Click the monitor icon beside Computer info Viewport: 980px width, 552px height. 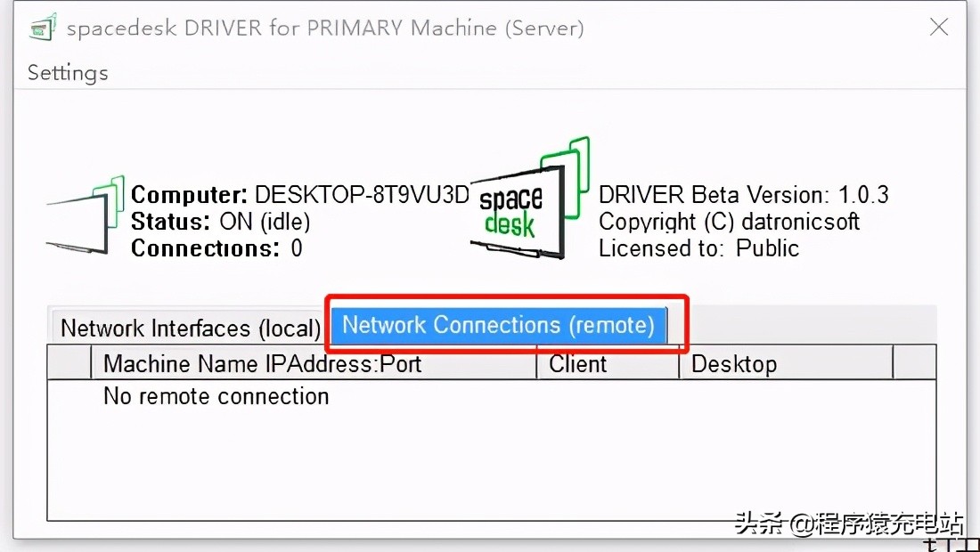(86, 215)
